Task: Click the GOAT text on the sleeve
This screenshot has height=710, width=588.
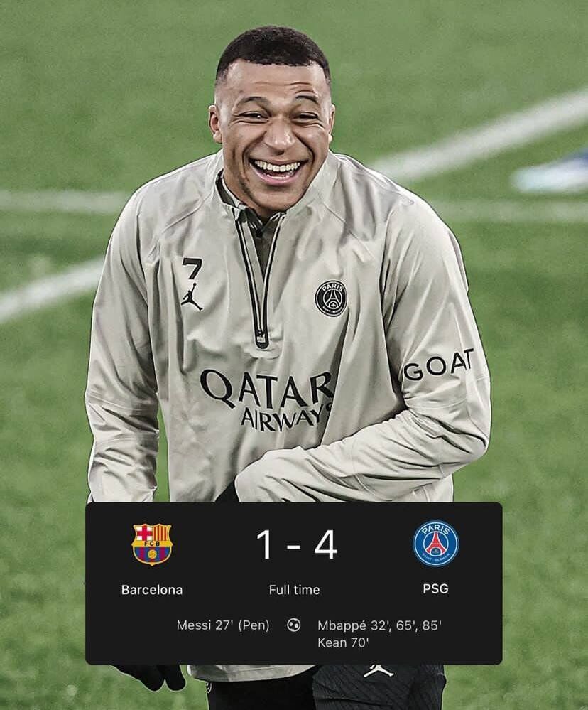Action: [438, 365]
